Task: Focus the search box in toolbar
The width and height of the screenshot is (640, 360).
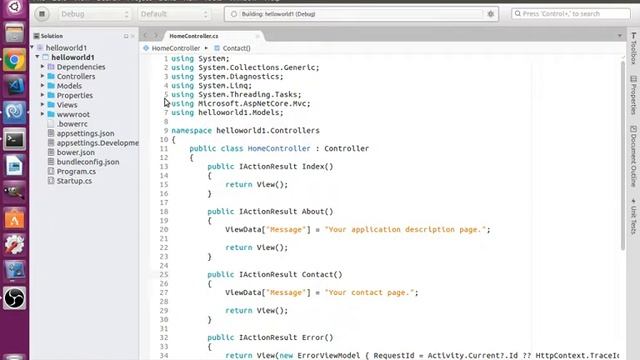Action: coord(571,14)
